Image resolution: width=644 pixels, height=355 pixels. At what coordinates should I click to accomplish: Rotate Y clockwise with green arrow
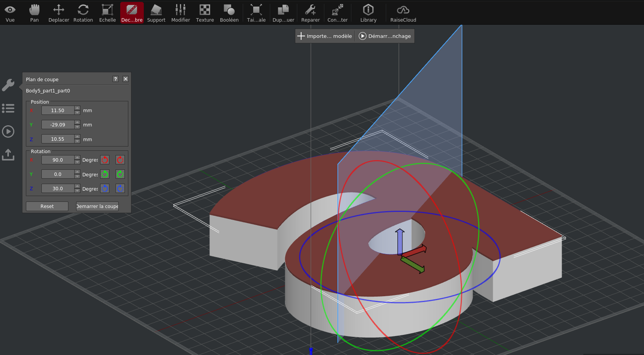pos(120,174)
